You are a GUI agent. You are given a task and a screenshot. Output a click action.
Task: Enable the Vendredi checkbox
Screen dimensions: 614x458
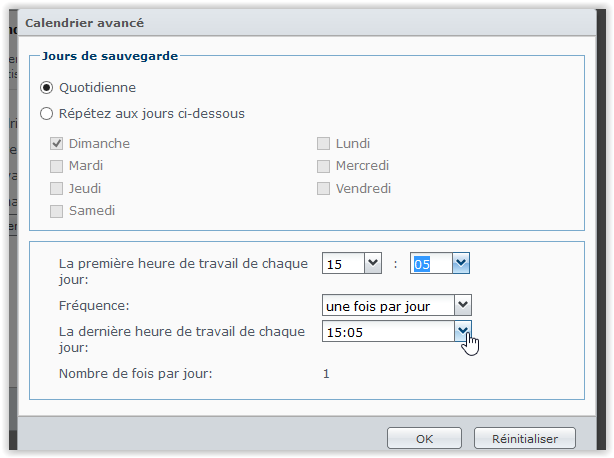(x=324, y=188)
